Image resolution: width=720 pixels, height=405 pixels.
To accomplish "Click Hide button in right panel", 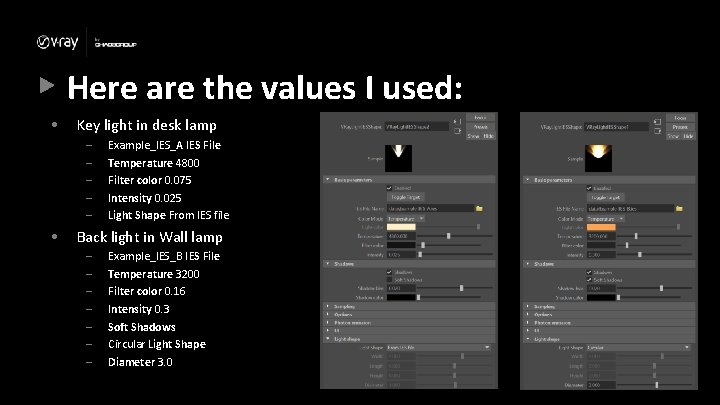I will pos(688,136).
